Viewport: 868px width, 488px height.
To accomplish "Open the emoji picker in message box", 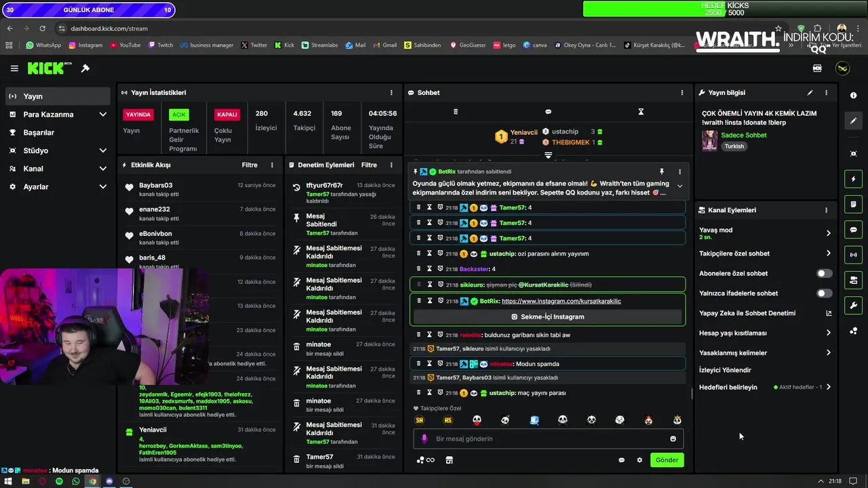I will click(x=673, y=439).
